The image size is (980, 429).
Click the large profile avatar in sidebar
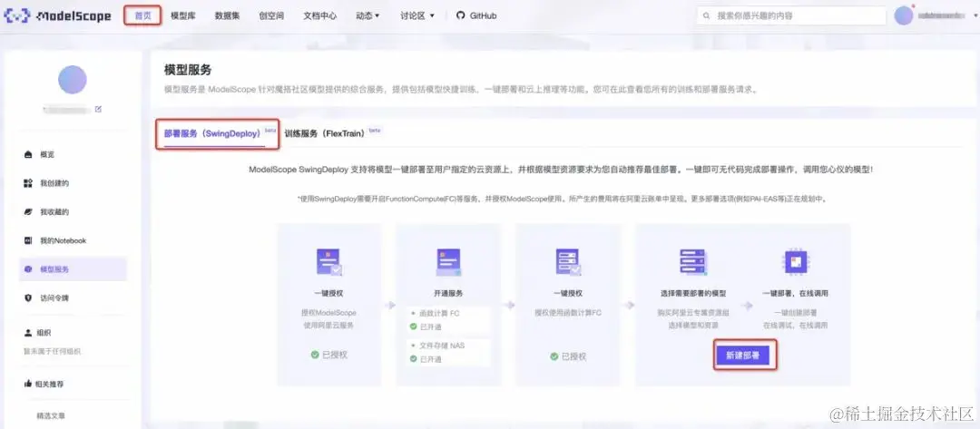coord(73,79)
